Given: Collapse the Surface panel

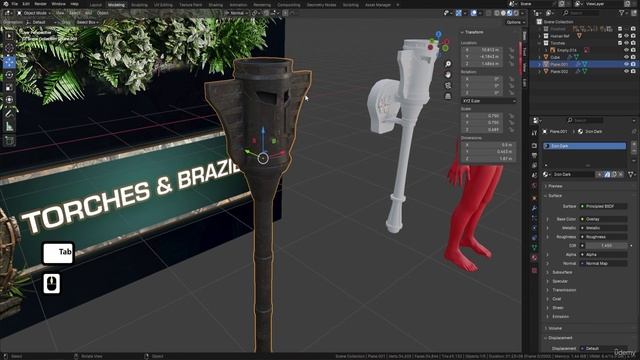Looking at the screenshot, I should click(x=555, y=196).
